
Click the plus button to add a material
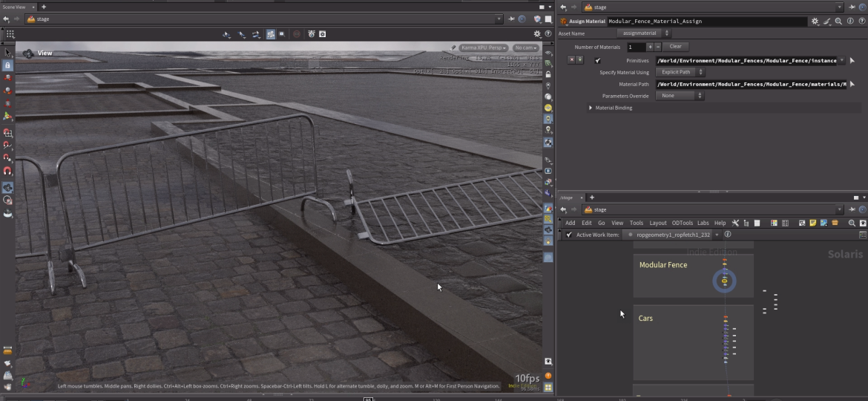point(650,47)
